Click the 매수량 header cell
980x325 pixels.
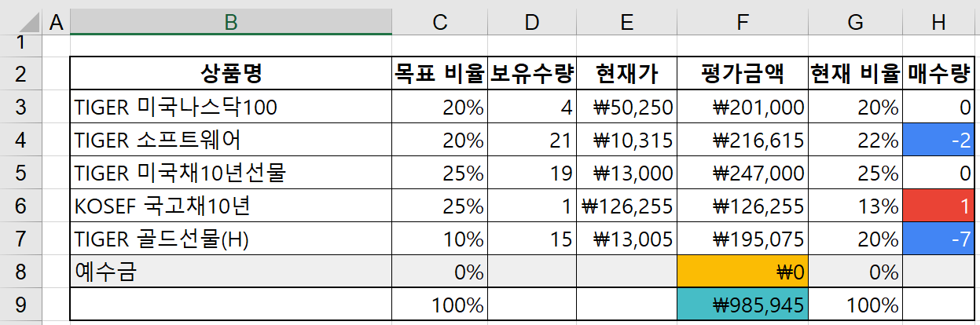point(938,75)
